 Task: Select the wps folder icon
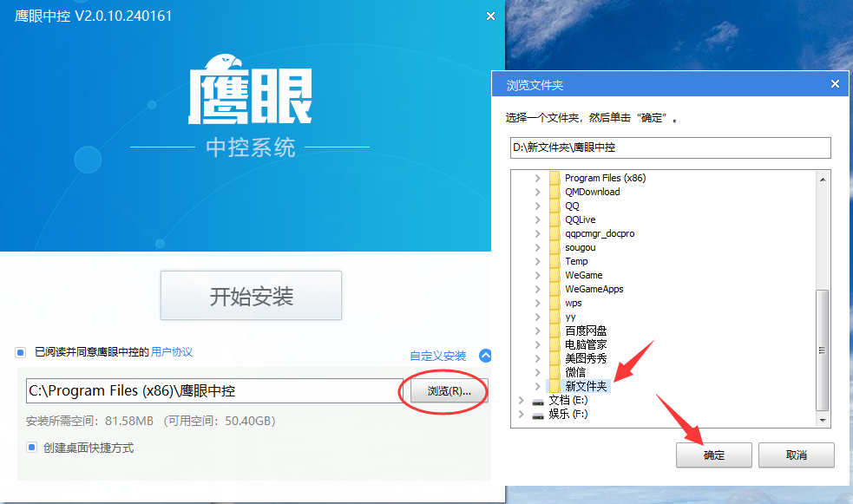[554, 303]
